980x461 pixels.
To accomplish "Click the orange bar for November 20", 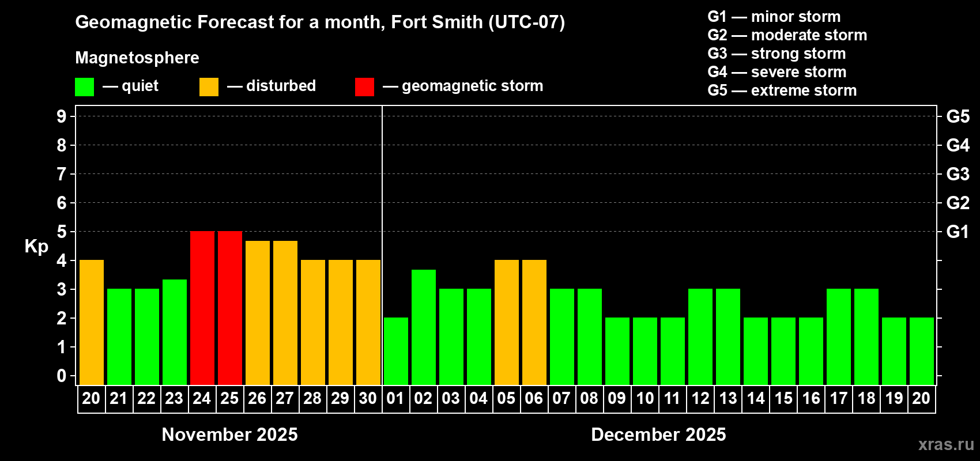I will pyautogui.click(x=92, y=323).
